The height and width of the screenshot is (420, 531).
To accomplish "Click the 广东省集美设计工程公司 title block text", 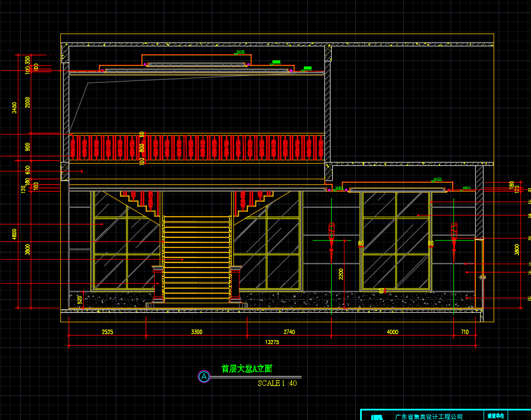I will (428, 417).
